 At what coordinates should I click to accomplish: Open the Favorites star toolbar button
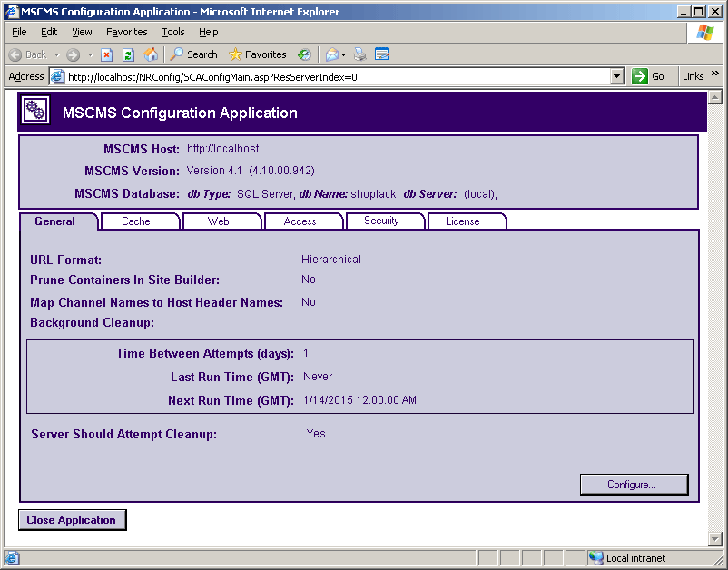click(258, 54)
